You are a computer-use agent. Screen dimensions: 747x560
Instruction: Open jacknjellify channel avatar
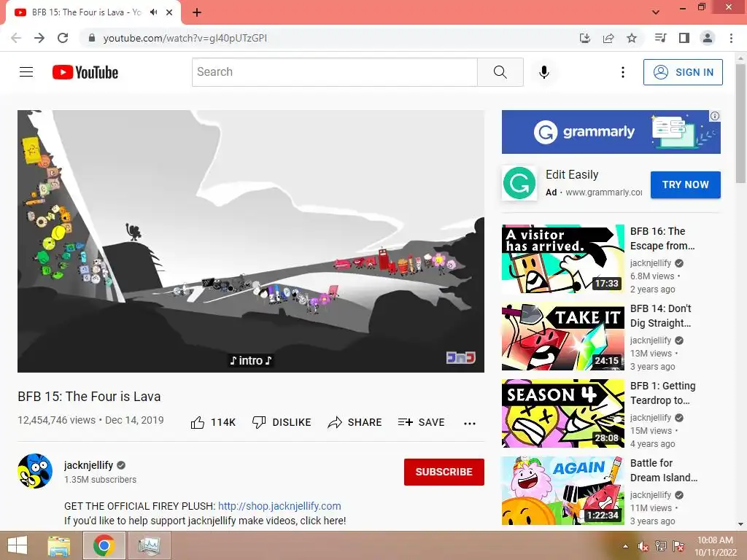click(35, 471)
